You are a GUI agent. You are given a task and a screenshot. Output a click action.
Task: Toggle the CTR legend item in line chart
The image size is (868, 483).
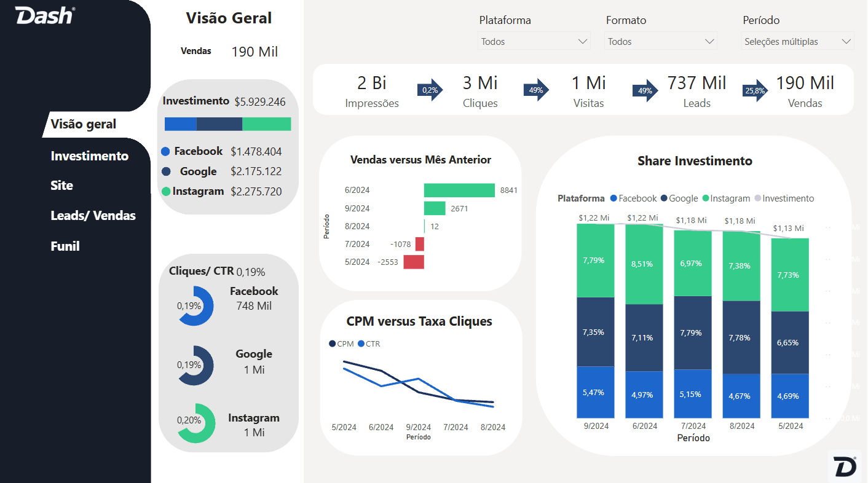click(x=369, y=344)
